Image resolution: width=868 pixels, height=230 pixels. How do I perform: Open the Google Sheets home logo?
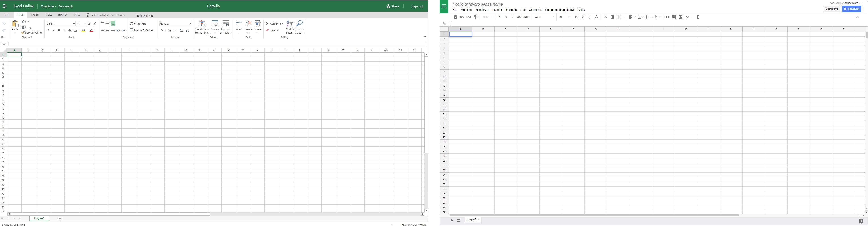444,6
